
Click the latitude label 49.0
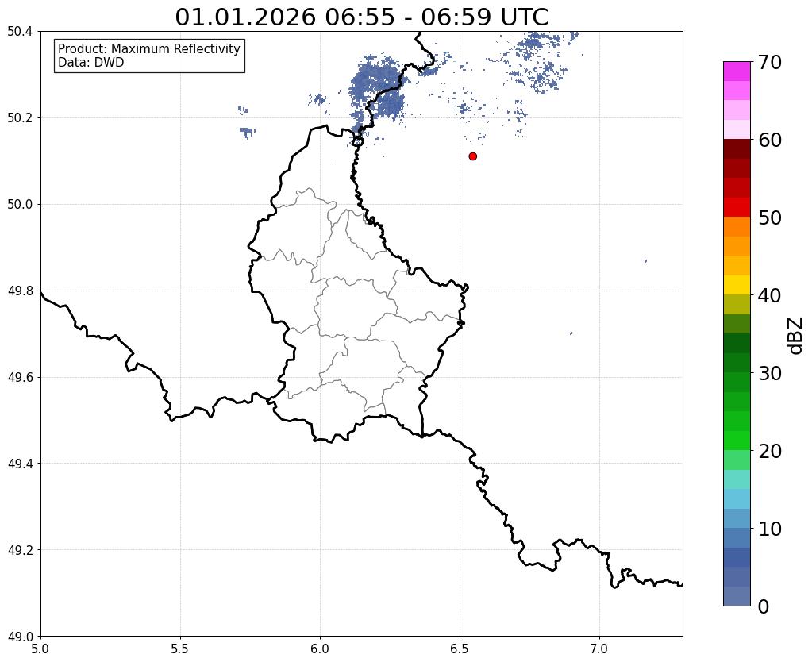(x=20, y=637)
